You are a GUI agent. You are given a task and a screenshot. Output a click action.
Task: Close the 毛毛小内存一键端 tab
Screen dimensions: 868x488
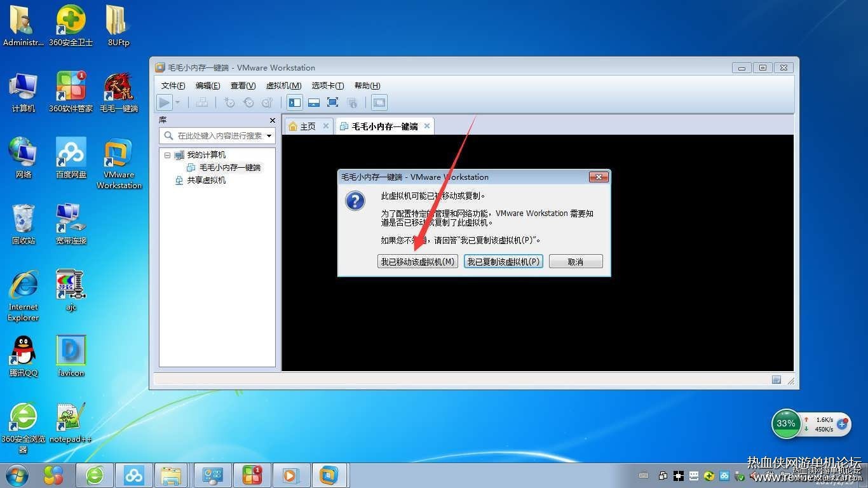(x=427, y=126)
